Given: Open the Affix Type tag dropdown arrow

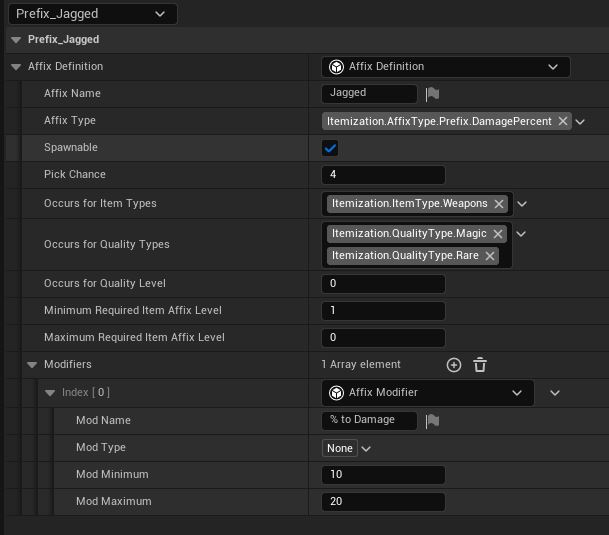Looking at the screenshot, I should coord(580,122).
